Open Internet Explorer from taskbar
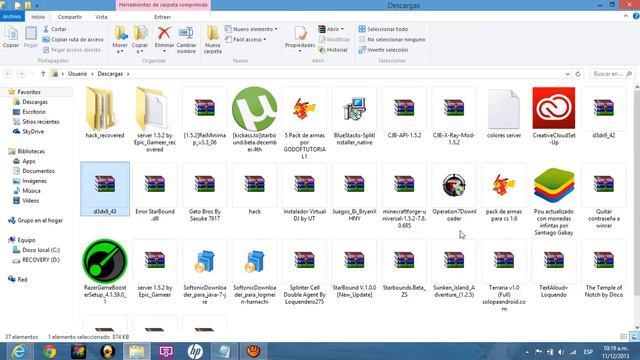640x360 pixels. point(19,351)
